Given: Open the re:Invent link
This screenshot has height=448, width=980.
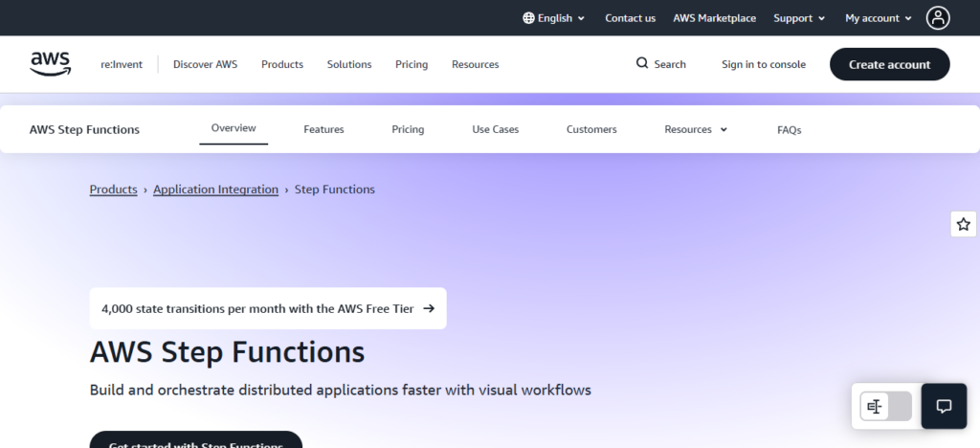Looking at the screenshot, I should tap(122, 64).
